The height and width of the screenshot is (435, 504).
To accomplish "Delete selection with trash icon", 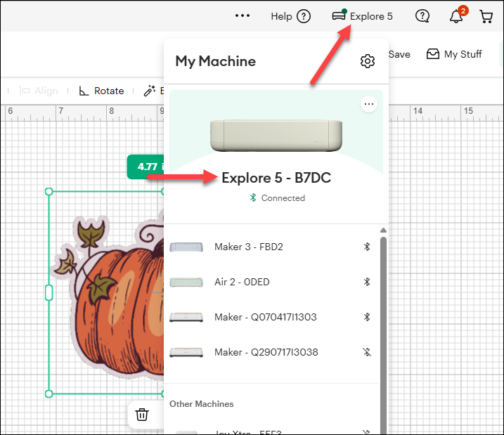I will click(x=142, y=415).
